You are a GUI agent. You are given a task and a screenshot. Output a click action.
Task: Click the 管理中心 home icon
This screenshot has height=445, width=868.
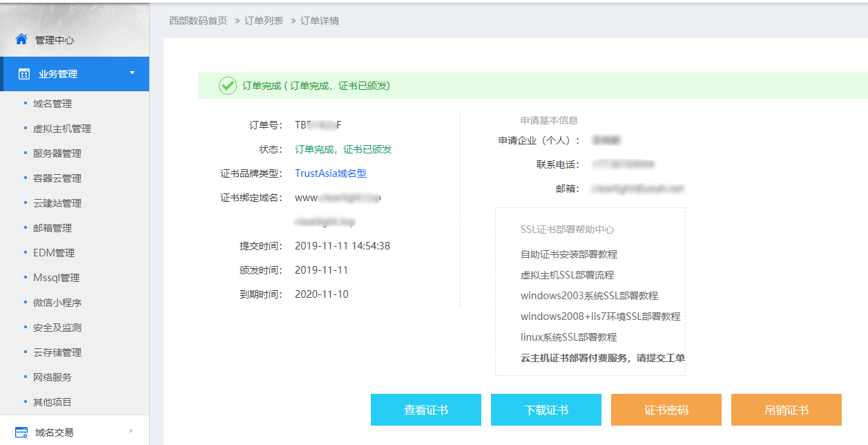tap(23, 39)
